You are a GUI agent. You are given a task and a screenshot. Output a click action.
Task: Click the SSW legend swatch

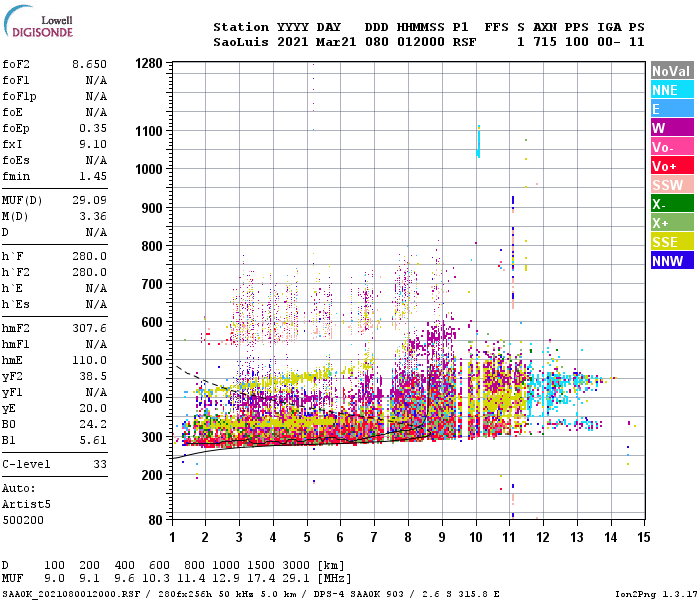pos(672,185)
